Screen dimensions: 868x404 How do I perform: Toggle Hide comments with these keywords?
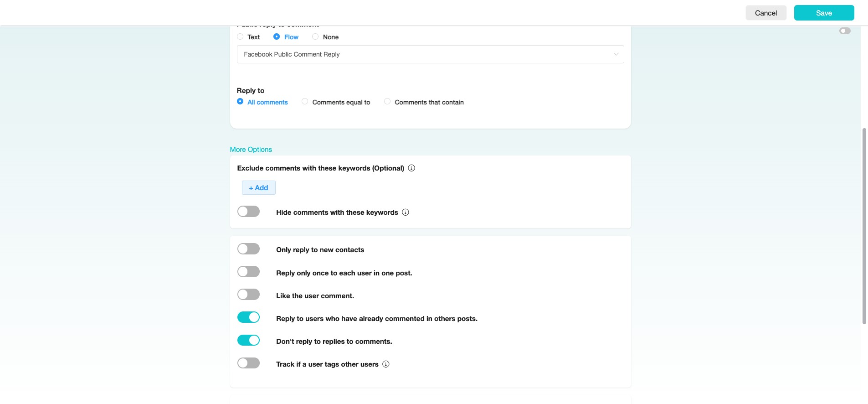[248, 212]
